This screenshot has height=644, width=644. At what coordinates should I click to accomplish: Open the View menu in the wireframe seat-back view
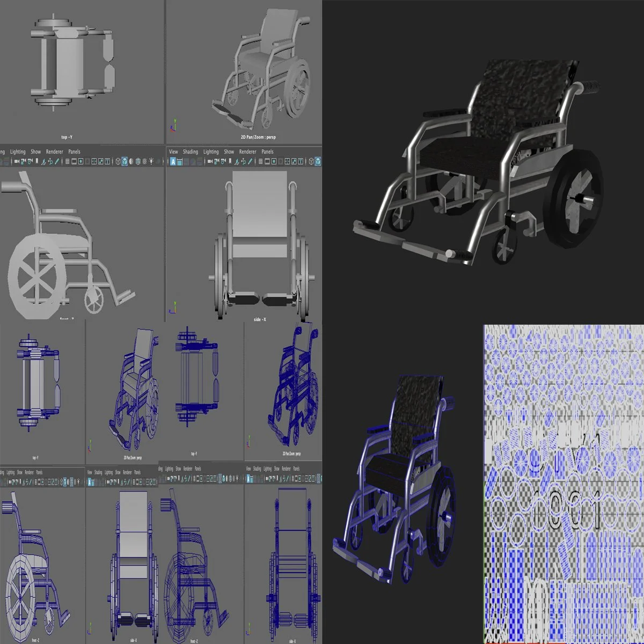coord(90,472)
